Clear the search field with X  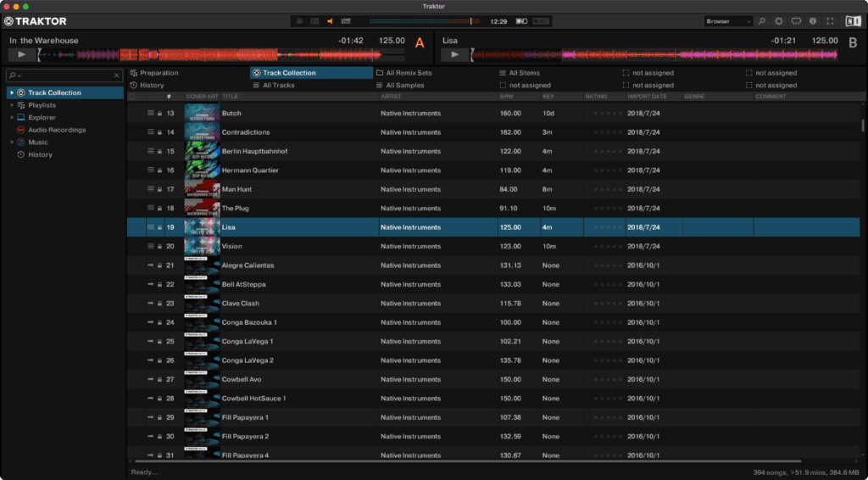click(x=117, y=75)
